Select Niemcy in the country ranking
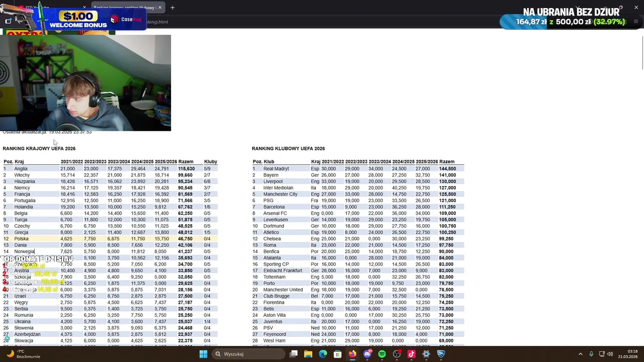 (x=22, y=188)
